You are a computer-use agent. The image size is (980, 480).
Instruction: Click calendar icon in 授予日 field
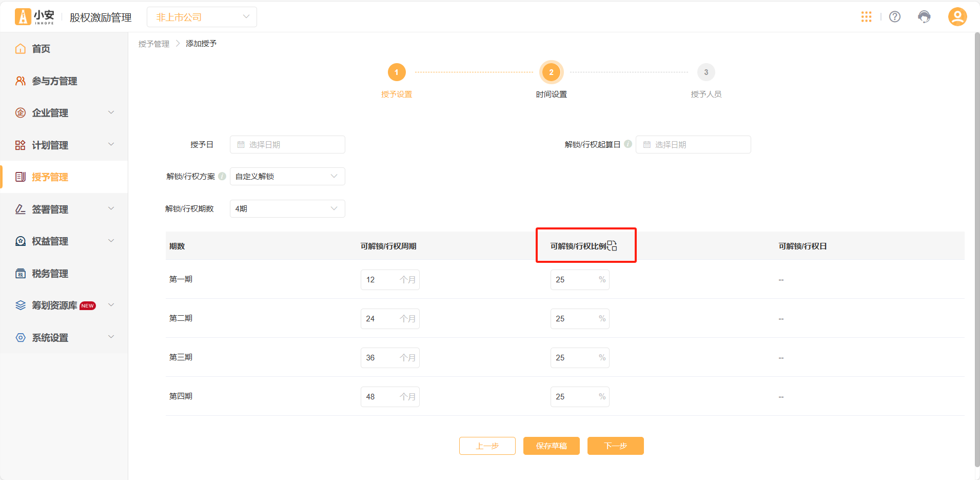click(241, 145)
